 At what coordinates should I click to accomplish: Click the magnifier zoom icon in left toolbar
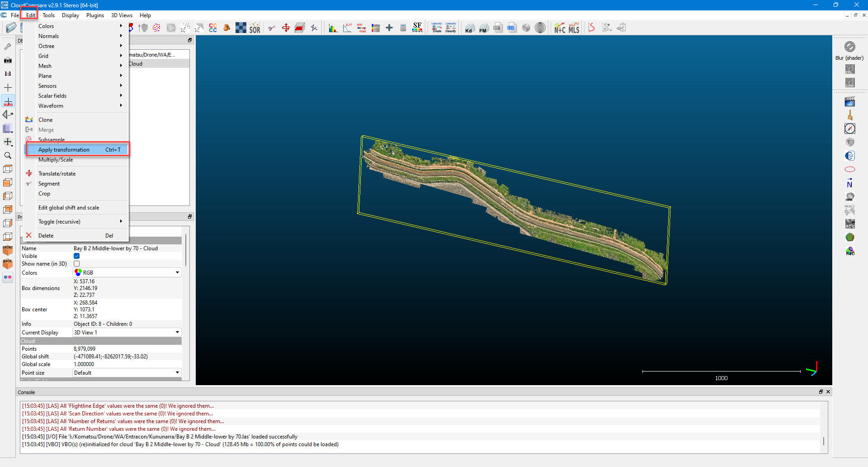8,155
